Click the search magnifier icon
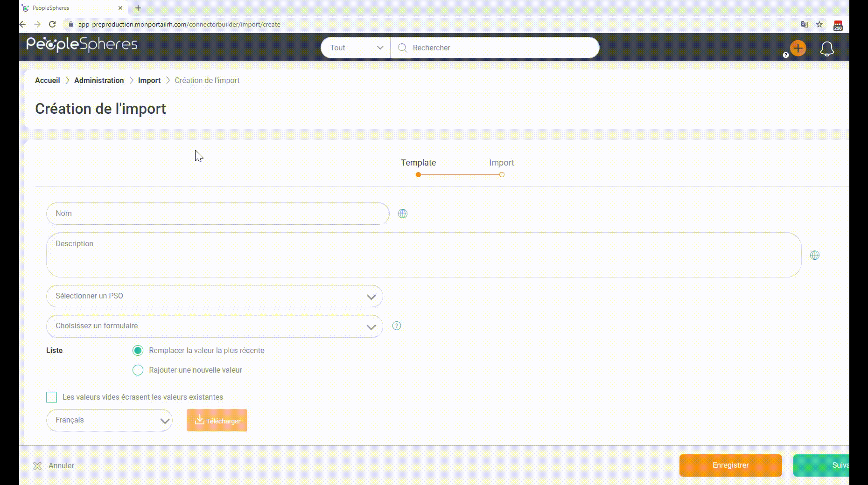Image resolution: width=868 pixels, height=485 pixels. (402, 48)
